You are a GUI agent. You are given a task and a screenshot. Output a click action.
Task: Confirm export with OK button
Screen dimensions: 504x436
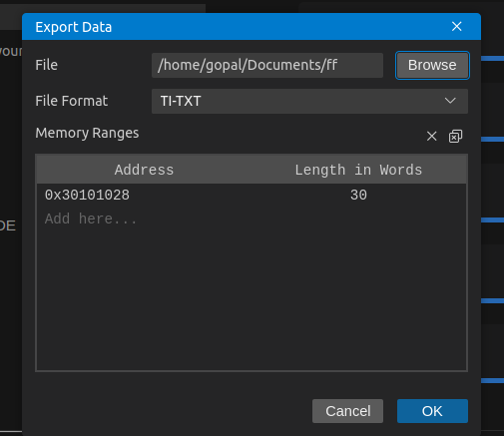point(432,411)
